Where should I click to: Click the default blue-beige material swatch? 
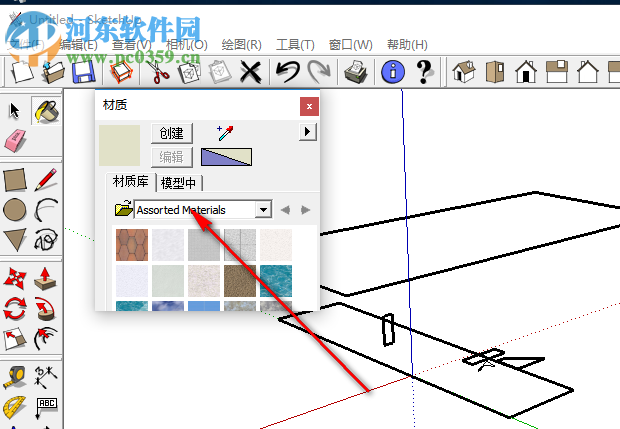click(x=226, y=157)
